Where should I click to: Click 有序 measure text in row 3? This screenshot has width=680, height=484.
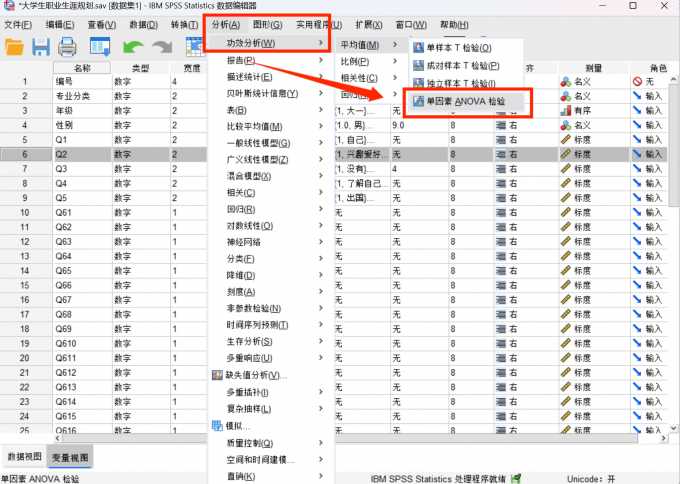(x=582, y=111)
